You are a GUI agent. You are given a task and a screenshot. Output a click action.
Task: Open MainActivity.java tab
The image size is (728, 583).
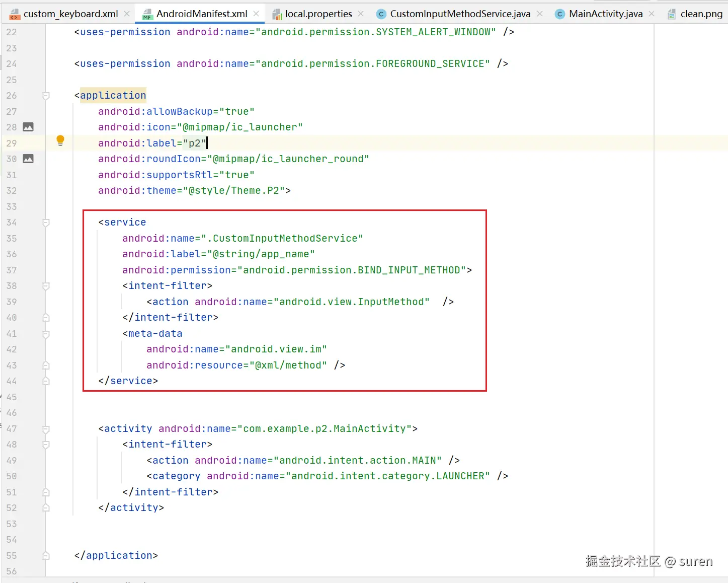tap(606, 14)
